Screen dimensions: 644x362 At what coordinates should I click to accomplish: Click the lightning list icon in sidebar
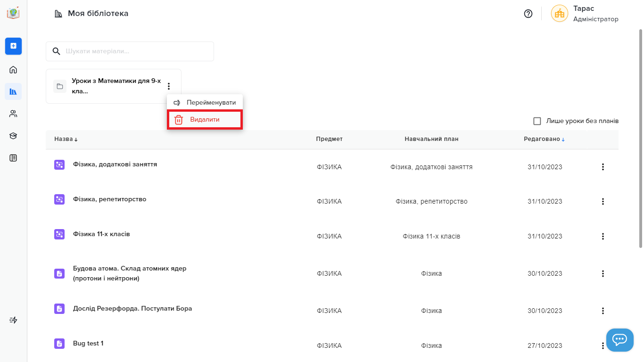click(x=13, y=320)
